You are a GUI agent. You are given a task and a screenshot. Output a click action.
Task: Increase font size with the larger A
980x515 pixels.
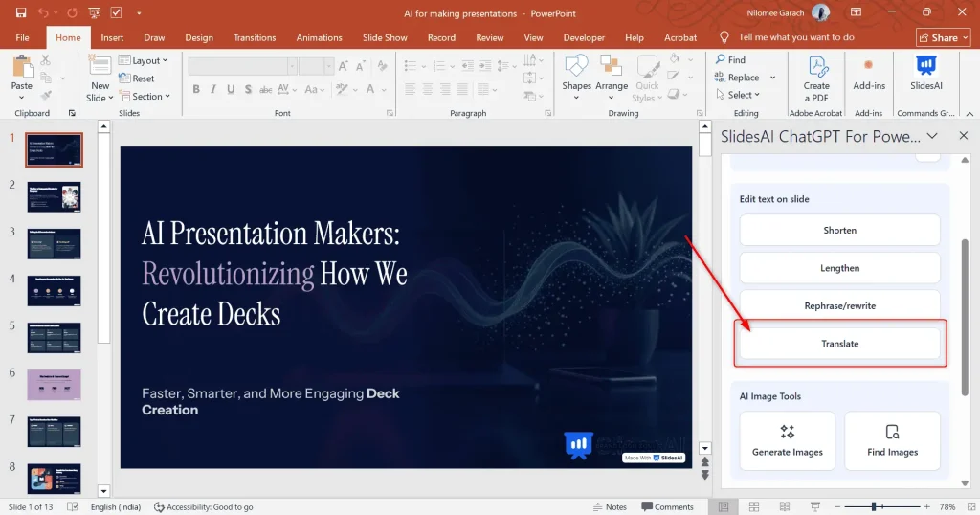point(344,66)
